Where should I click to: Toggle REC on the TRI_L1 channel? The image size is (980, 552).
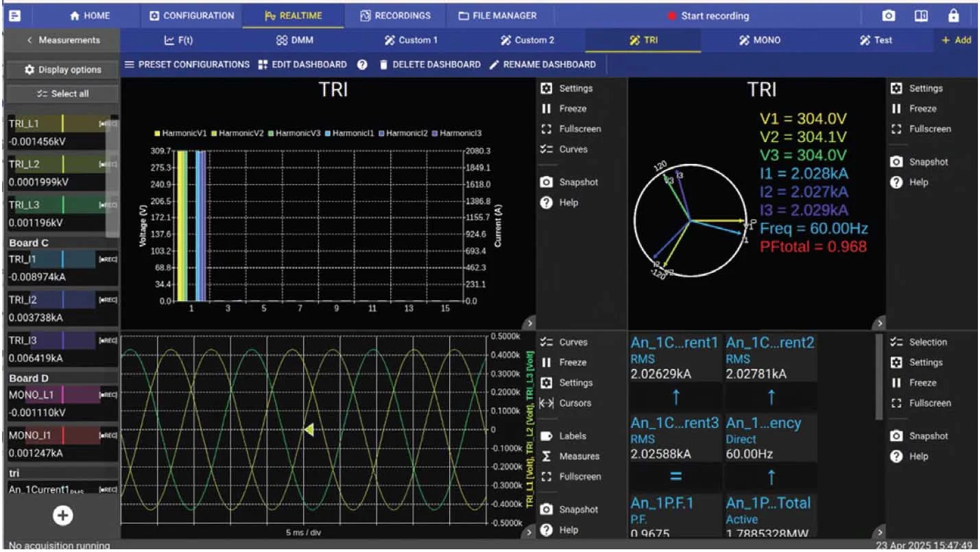click(x=108, y=124)
